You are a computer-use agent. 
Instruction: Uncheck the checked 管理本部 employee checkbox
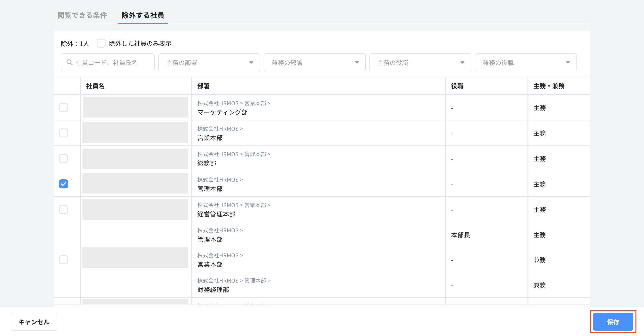point(64,184)
